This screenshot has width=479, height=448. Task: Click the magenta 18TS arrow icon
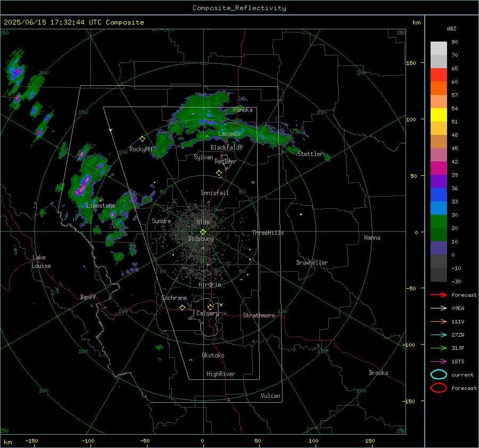439,362
